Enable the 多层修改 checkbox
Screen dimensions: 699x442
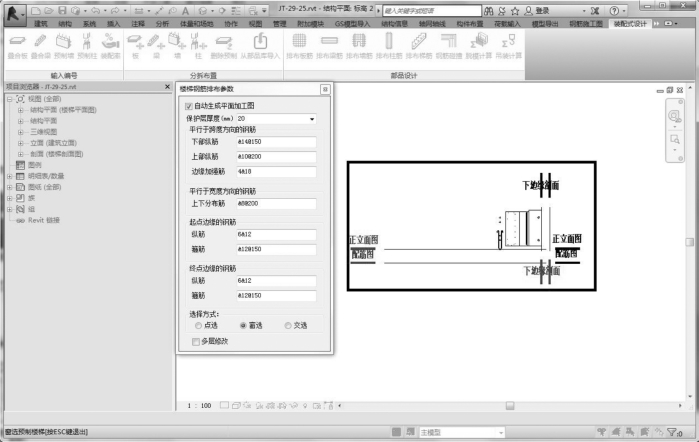[x=196, y=341]
